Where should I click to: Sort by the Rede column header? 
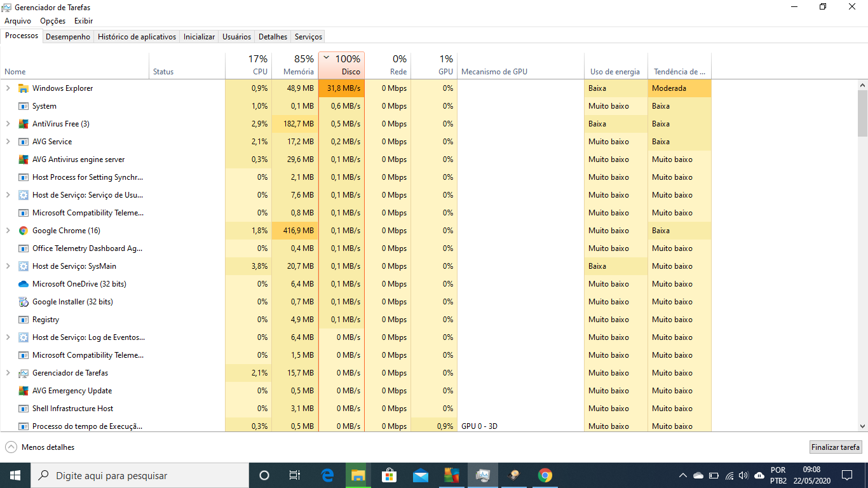coord(388,65)
